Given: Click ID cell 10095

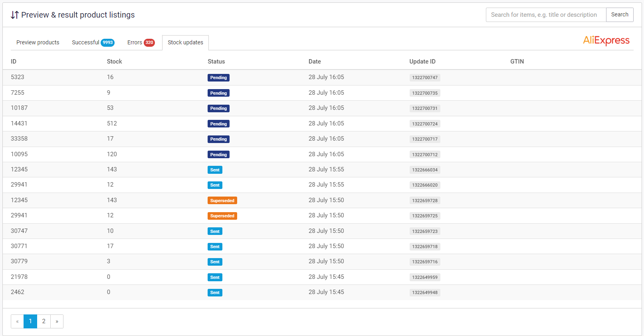Looking at the screenshot, I should pyautogui.click(x=19, y=154).
